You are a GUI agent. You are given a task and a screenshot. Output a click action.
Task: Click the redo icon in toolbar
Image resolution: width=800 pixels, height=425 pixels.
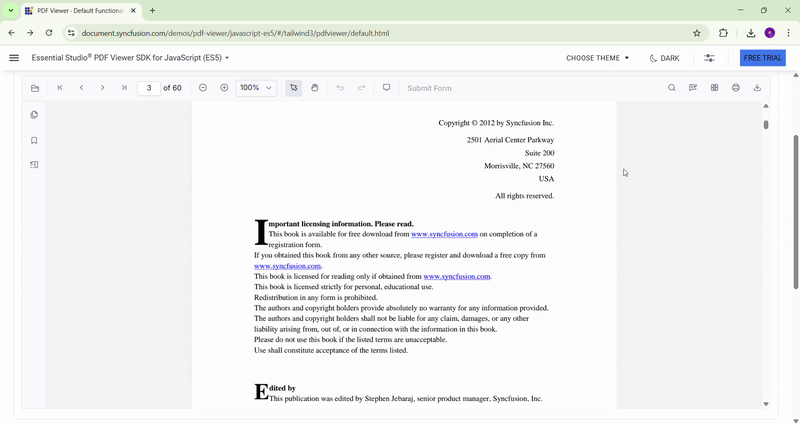coord(361,88)
